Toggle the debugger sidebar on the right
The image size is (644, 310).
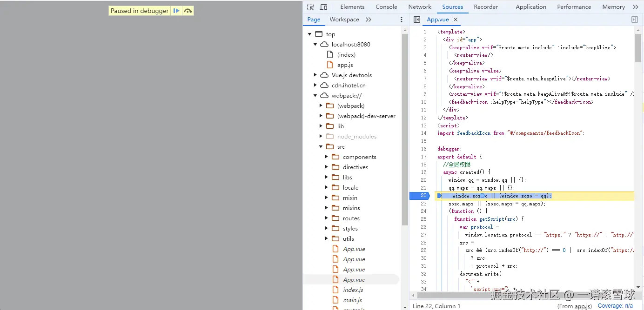coord(634,20)
